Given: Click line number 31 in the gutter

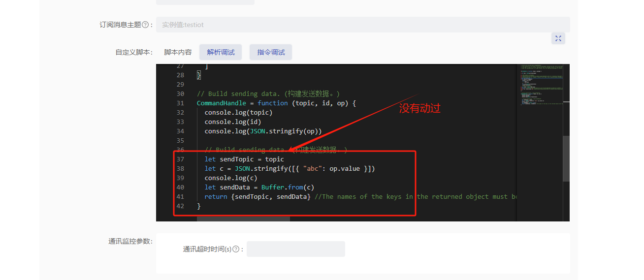Looking at the screenshot, I should click(180, 103).
